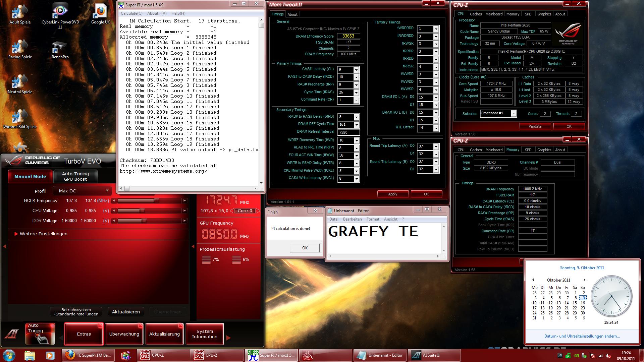Open the CAS# Latency (CL) dropdown

(356, 70)
